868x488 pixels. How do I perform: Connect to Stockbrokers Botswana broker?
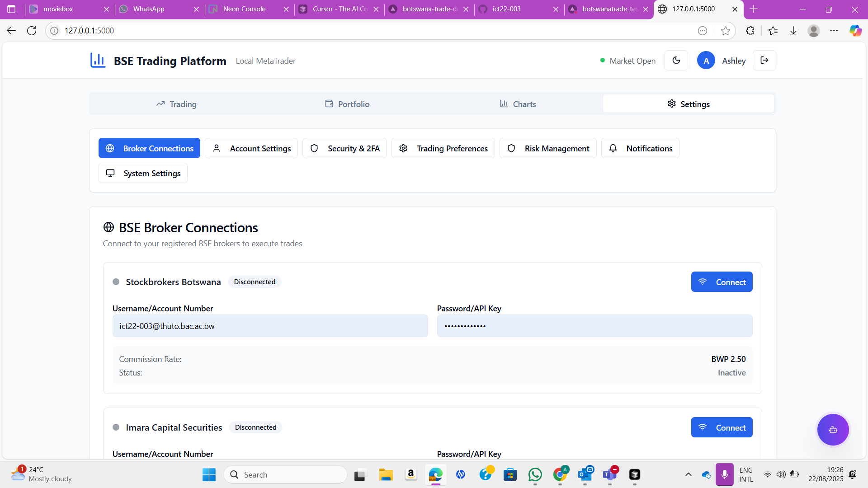(x=722, y=282)
